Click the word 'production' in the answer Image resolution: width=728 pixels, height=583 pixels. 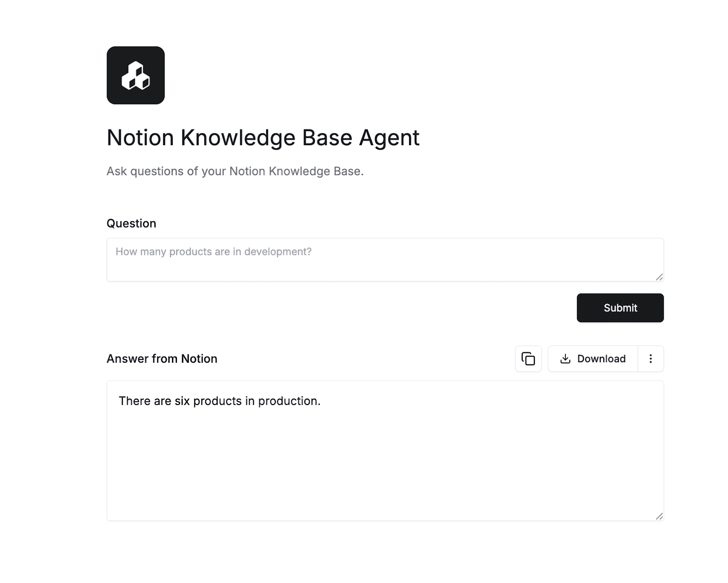point(289,401)
